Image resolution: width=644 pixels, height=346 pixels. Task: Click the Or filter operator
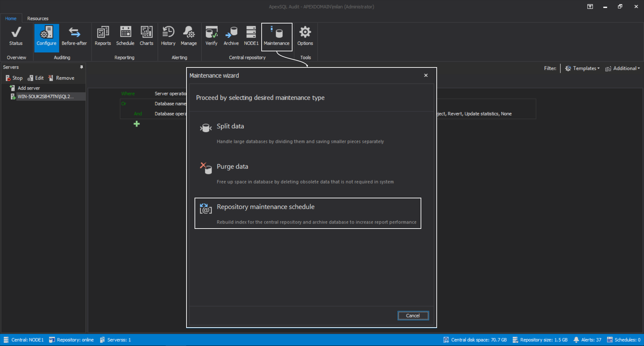click(124, 104)
